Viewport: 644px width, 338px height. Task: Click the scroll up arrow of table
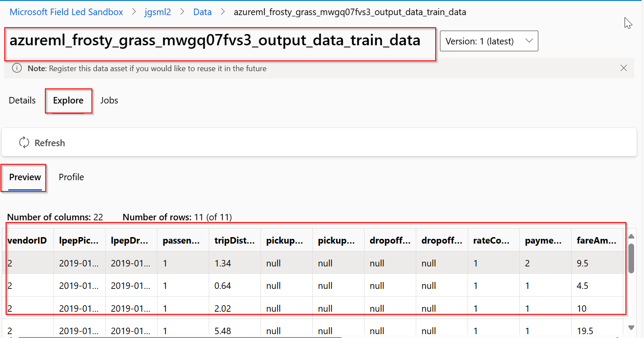[631, 236]
